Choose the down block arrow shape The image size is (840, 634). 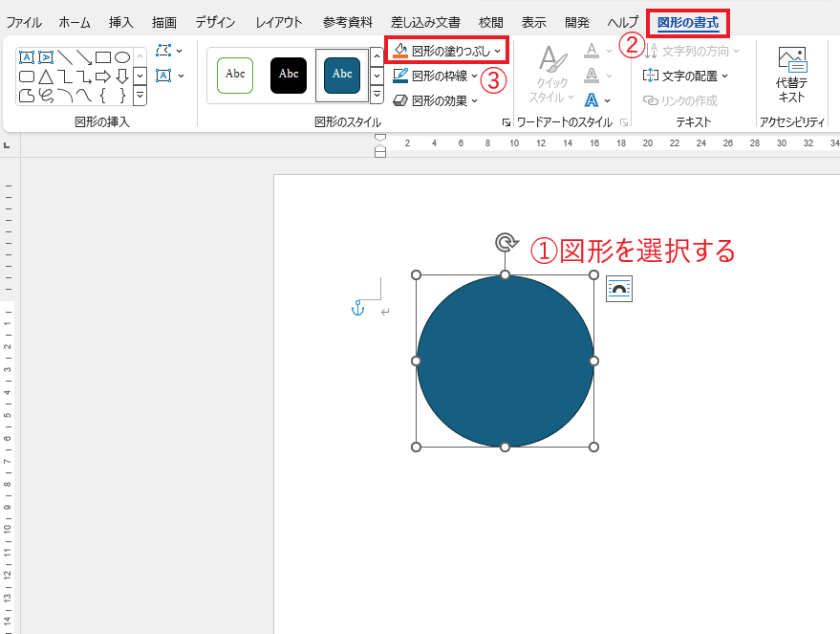[x=122, y=77]
